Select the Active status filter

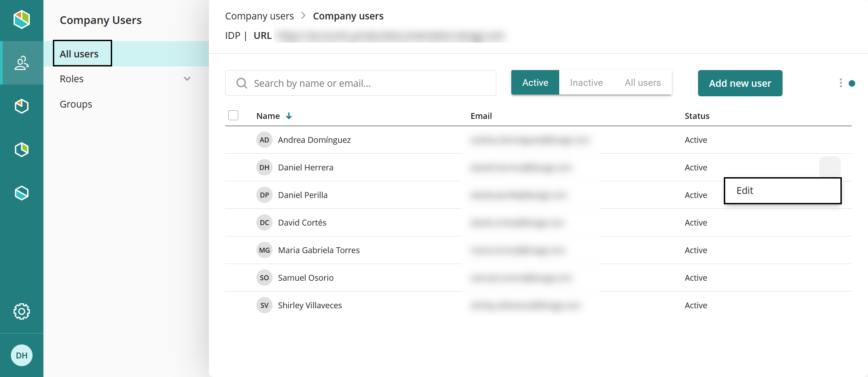535,83
